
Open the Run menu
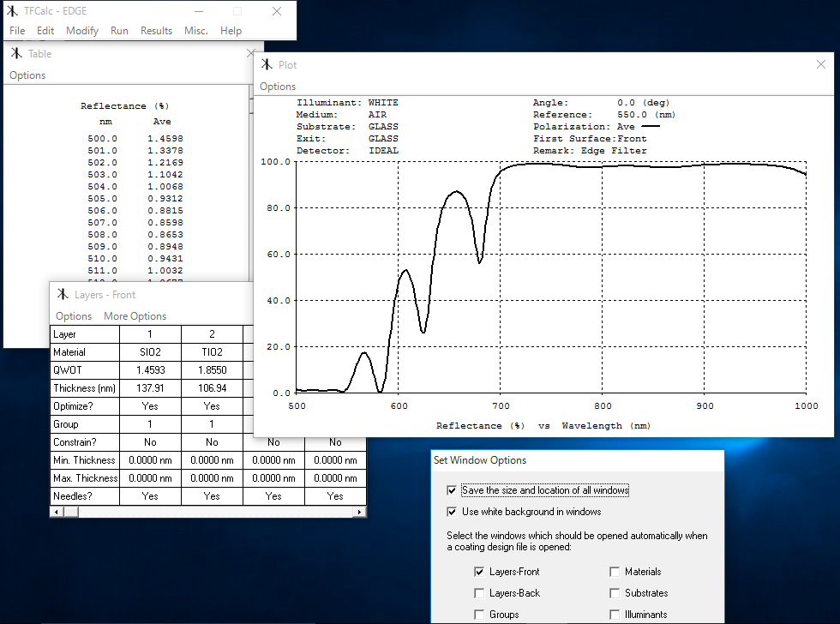click(119, 31)
